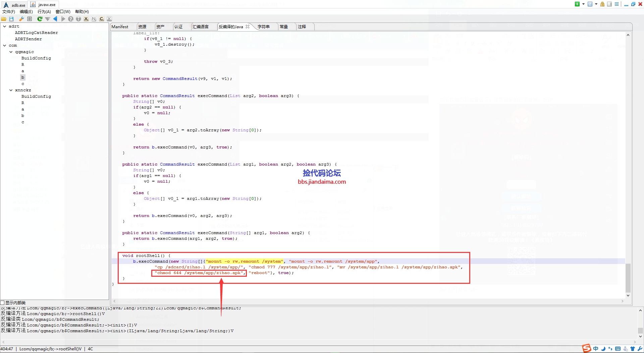Toggle the 显示内部类 checkbox

(x=2, y=303)
